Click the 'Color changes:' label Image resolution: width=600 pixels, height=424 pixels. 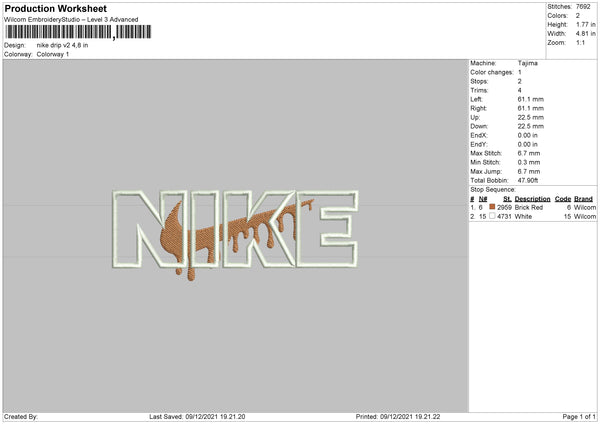492,72
